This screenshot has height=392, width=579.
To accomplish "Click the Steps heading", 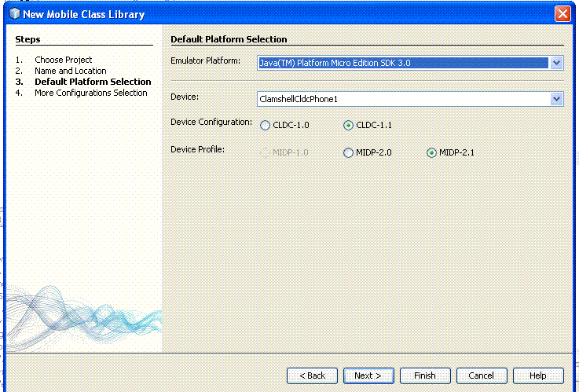I will pos(27,39).
